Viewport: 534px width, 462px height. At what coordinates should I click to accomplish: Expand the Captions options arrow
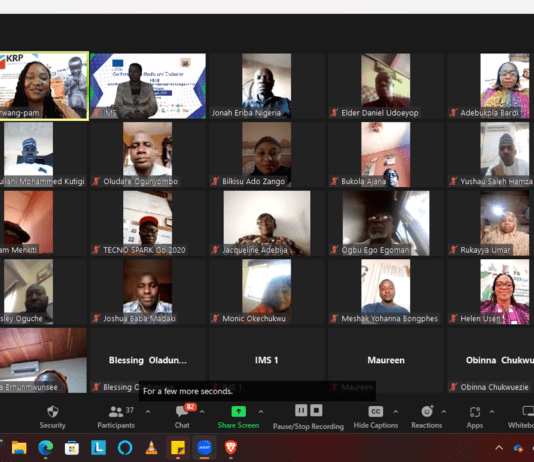tap(395, 412)
